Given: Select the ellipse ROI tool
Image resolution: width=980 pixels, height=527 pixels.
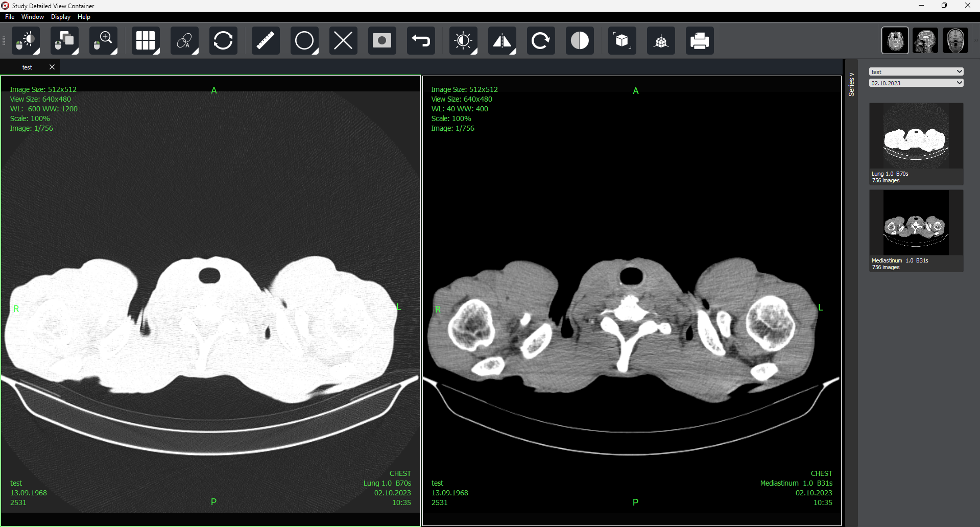Looking at the screenshot, I should [304, 40].
